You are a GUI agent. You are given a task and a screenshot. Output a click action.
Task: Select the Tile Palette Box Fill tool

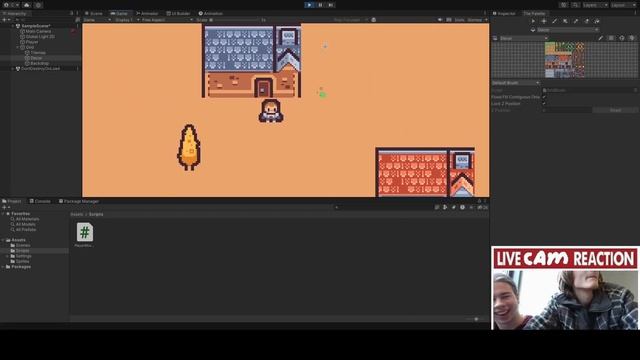pyautogui.click(x=565, y=21)
